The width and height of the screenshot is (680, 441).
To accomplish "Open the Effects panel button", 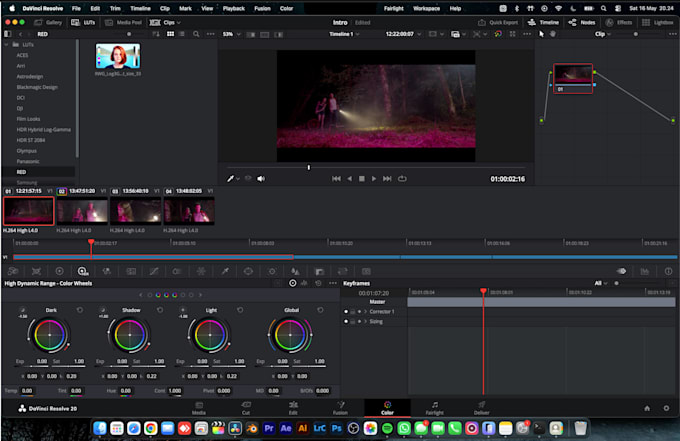I will (x=619, y=23).
